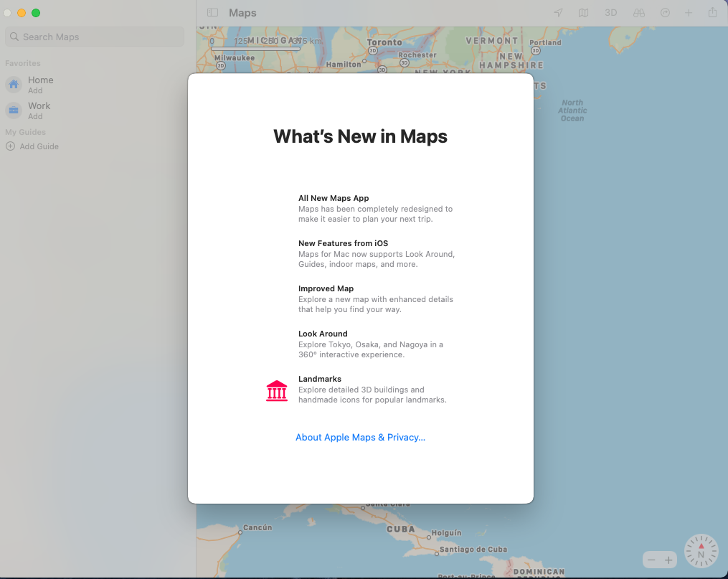Toggle the sidebar icon beside the Maps title
This screenshot has width=728, height=579.
pyautogui.click(x=212, y=12)
